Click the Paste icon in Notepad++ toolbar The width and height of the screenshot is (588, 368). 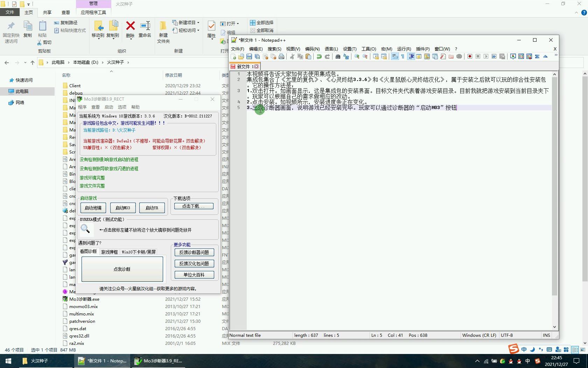point(308,56)
